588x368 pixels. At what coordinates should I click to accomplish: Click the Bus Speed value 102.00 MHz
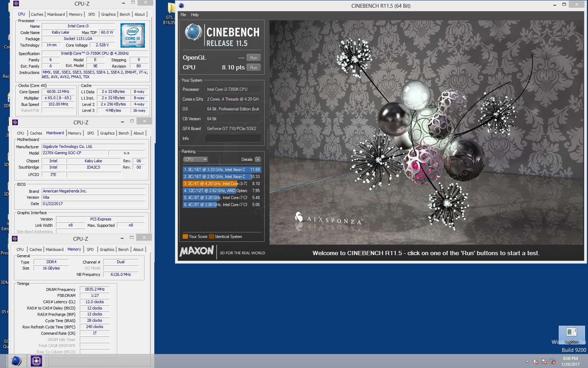(58, 104)
